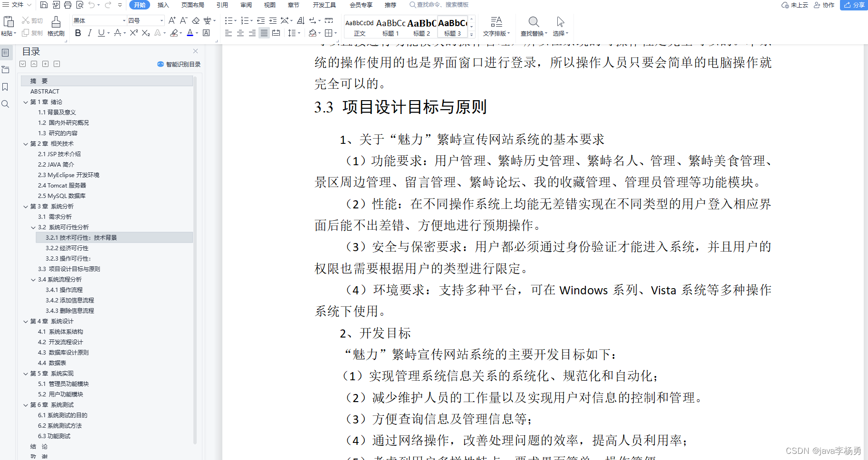Click 智能识别目录 smart TOC link

(179, 64)
